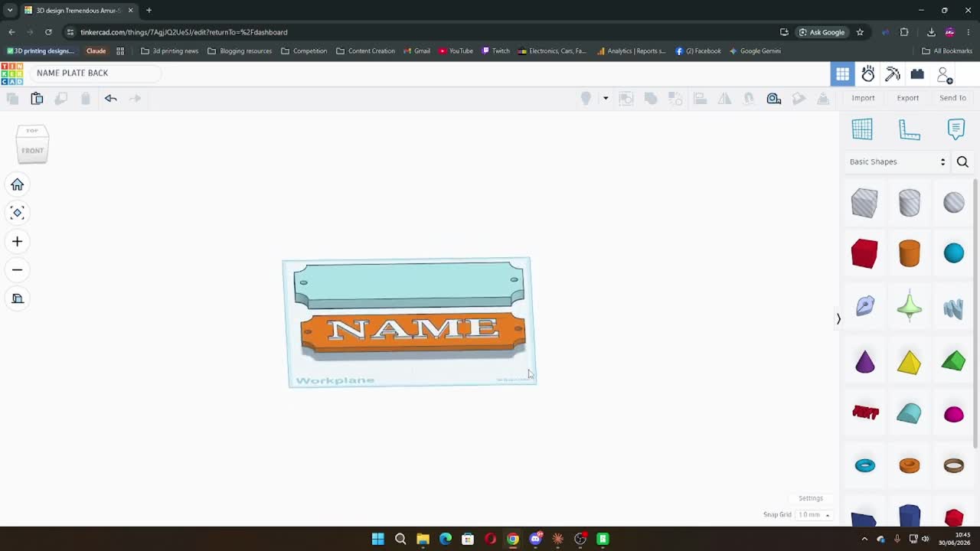Click the invite people icon
The height and width of the screenshot is (551, 980).
point(944,74)
